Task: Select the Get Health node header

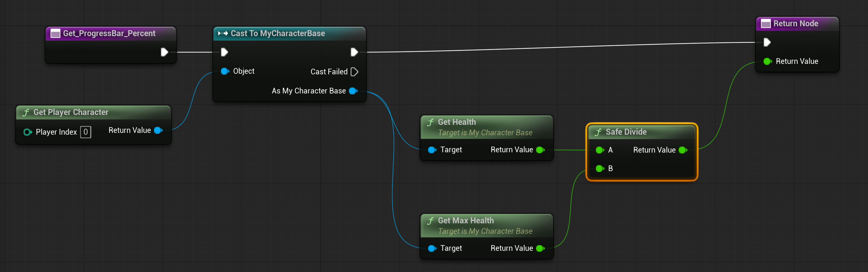Action: (486, 127)
